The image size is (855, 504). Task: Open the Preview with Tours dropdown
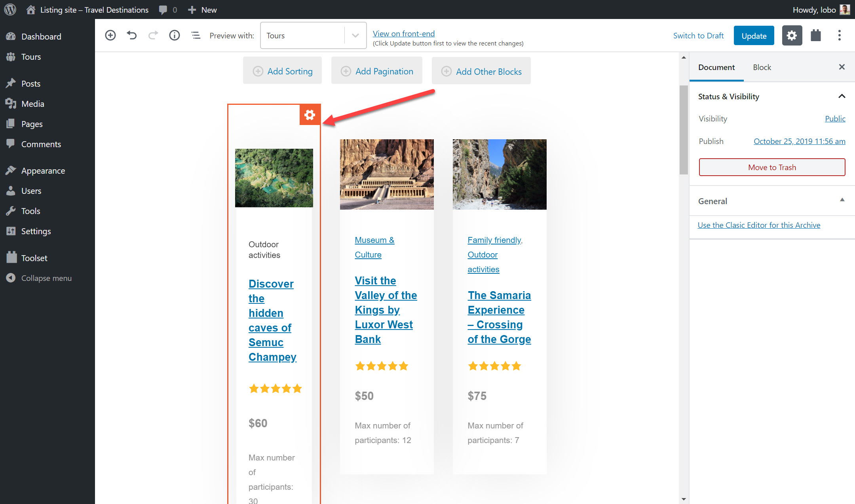click(313, 35)
